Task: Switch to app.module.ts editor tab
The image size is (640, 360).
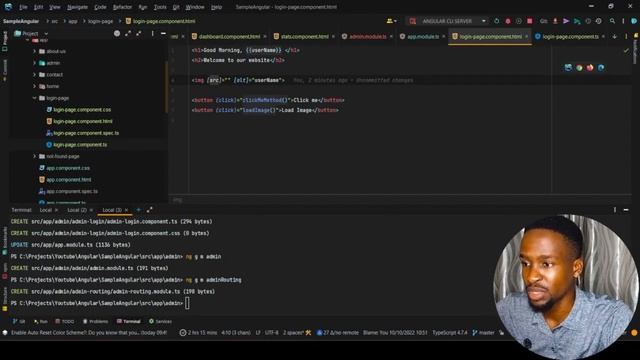Action: tap(423, 36)
